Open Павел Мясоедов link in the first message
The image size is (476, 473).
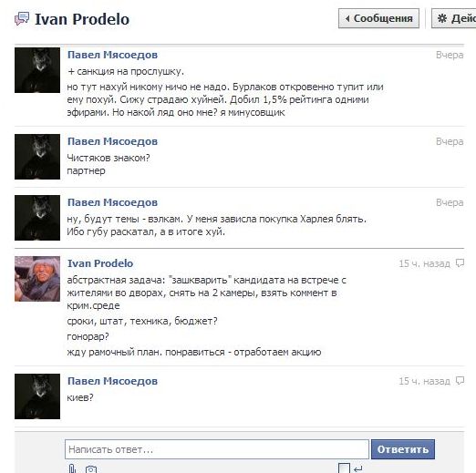112,55
